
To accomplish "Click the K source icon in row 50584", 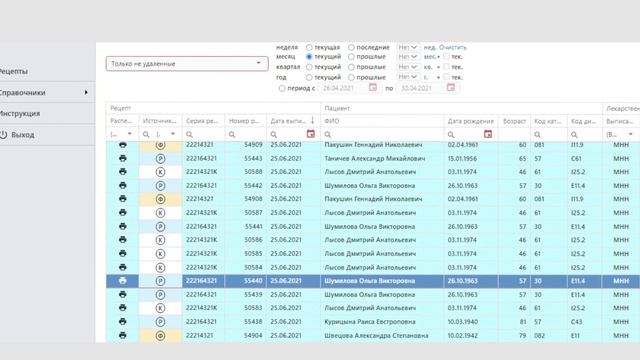I will tap(160, 268).
